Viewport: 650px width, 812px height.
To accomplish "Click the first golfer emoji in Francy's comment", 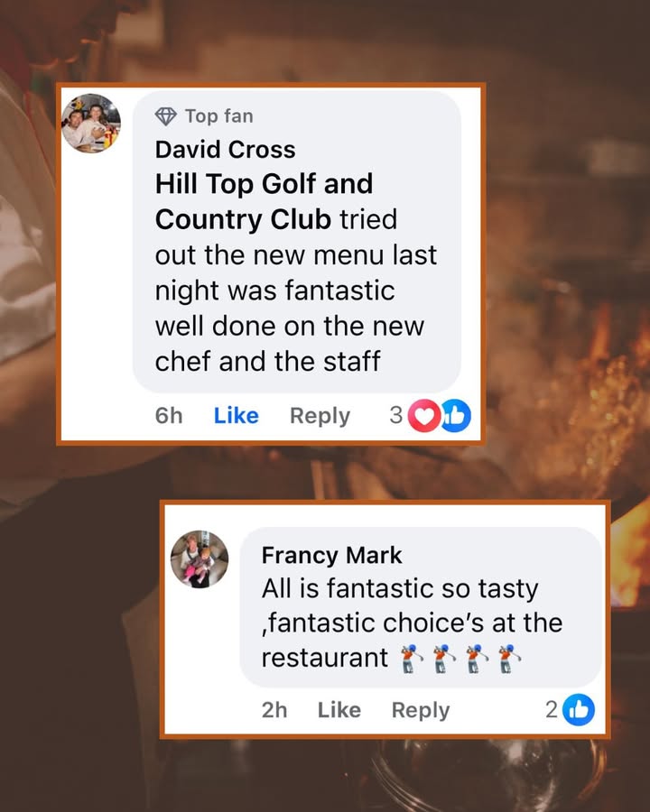I will coord(412,659).
